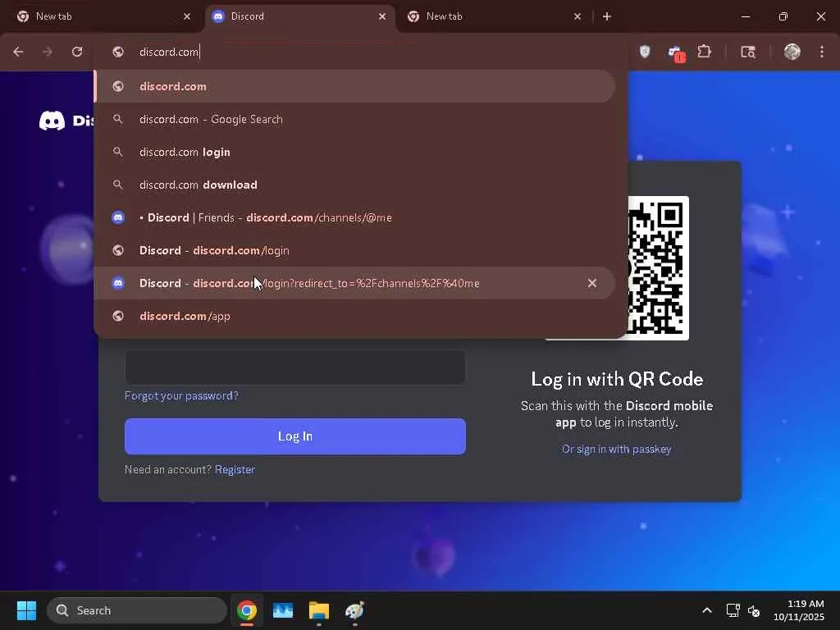Open Discord Friends channels/@me suggestion
The width and height of the screenshot is (840, 630).
coord(354,217)
